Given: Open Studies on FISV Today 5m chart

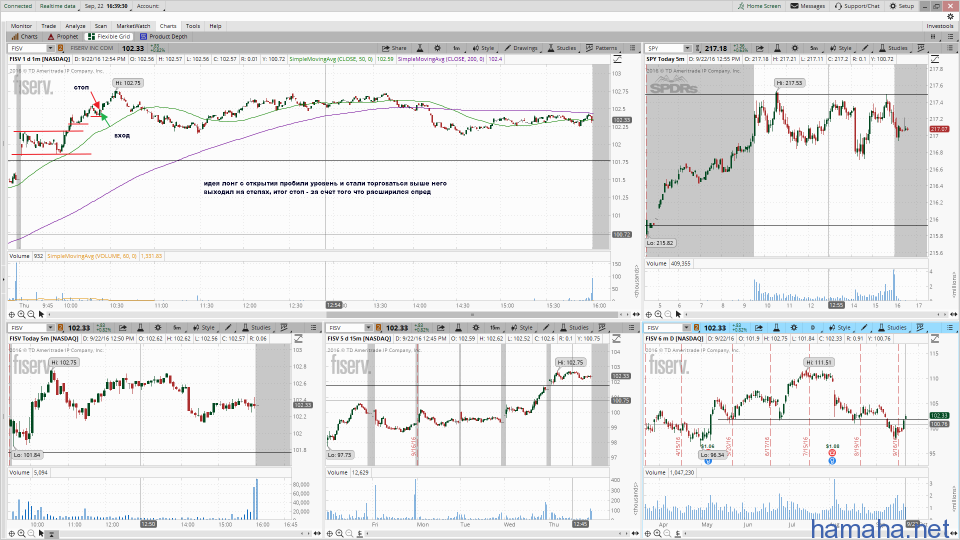Looking at the screenshot, I should point(257,328).
